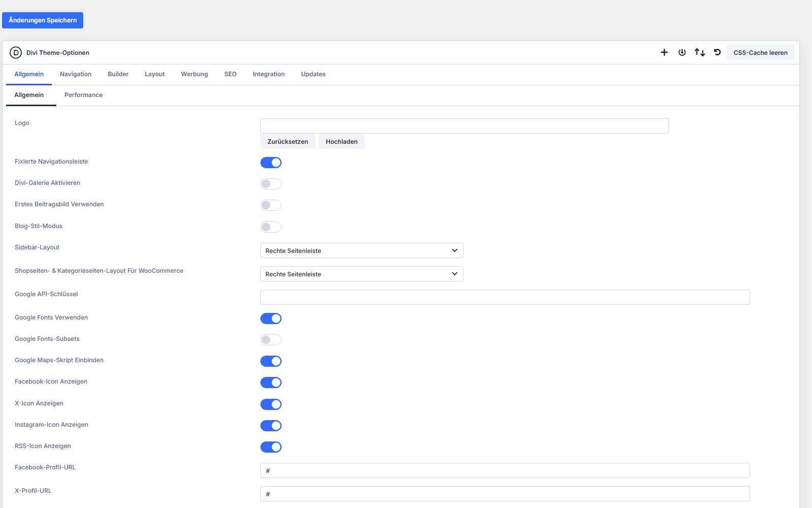Open SEO tab

[230, 74]
